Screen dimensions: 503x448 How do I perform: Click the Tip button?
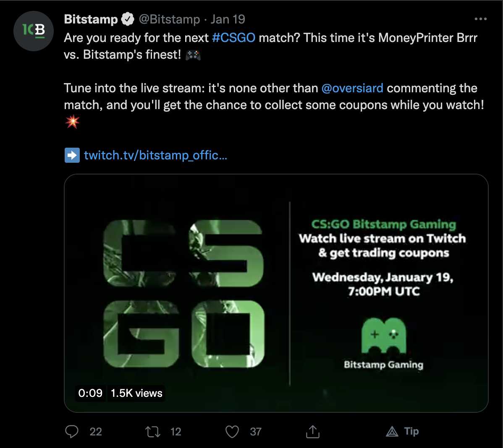tap(403, 432)
